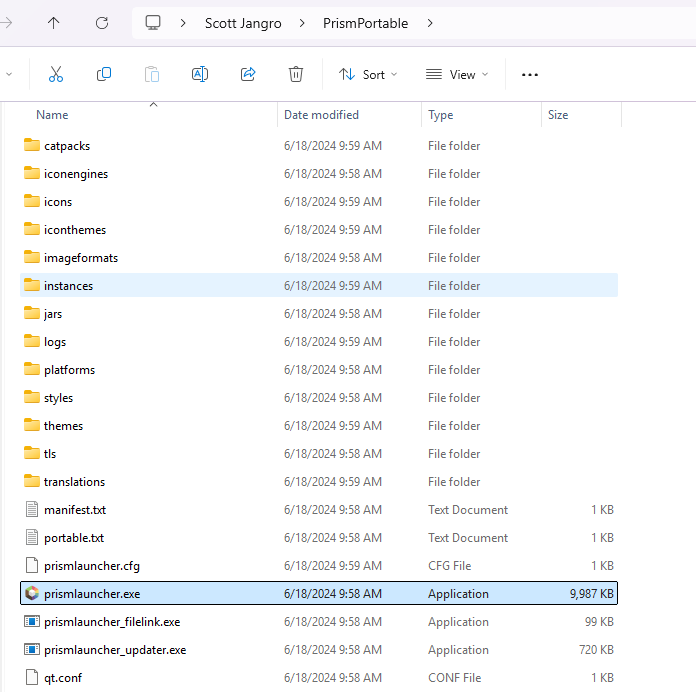The height and width of the screenshot is (692, 696).
Task: Select the styles folder name
Action: point(58,398)
